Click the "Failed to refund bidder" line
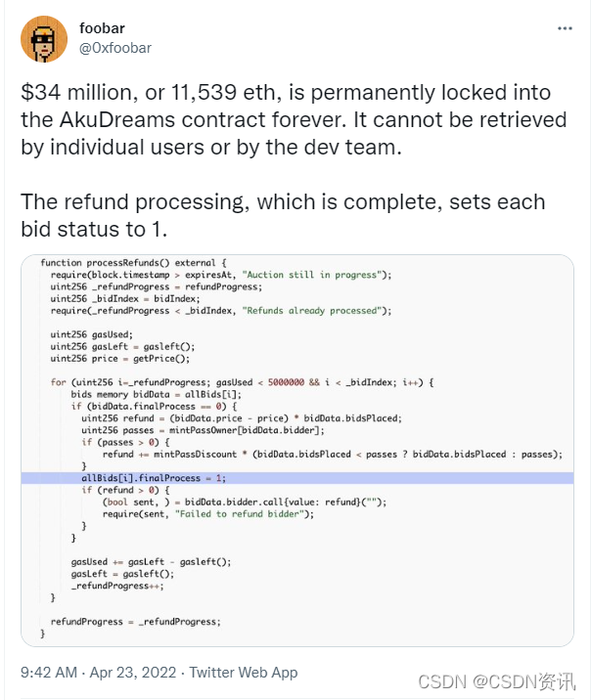This screenshot has height=700, width=591. 207,513
